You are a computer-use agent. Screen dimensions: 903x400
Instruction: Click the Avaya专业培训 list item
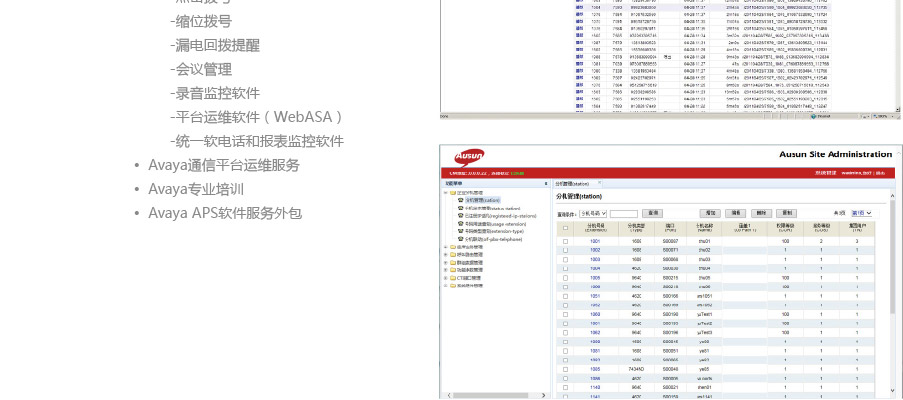click(x=196, y=189)
